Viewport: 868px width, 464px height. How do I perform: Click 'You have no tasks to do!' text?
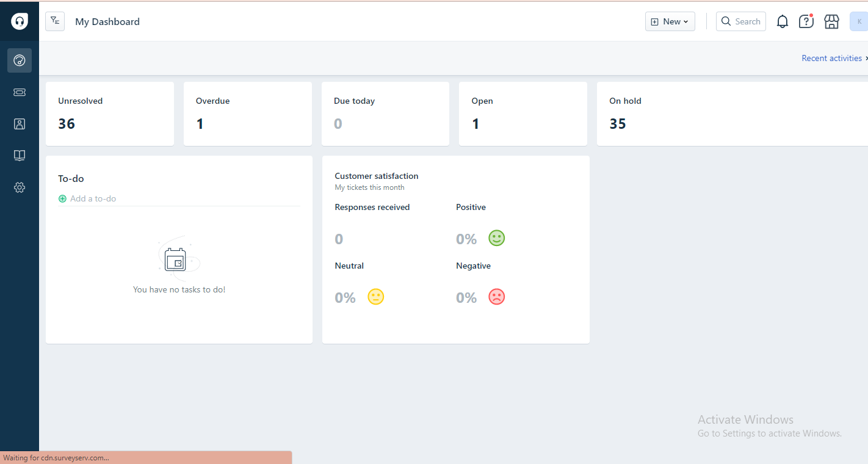click(179, 289)
